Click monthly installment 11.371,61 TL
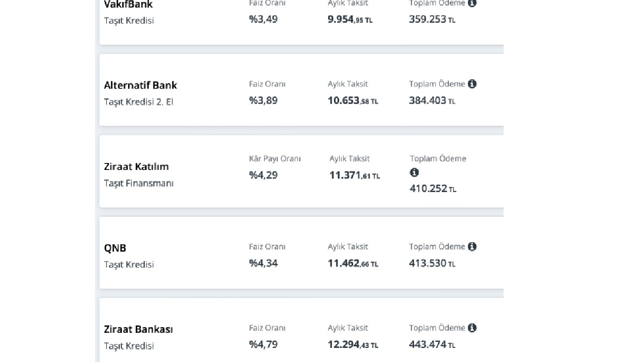644x362 pixels. tap(355, 175)
